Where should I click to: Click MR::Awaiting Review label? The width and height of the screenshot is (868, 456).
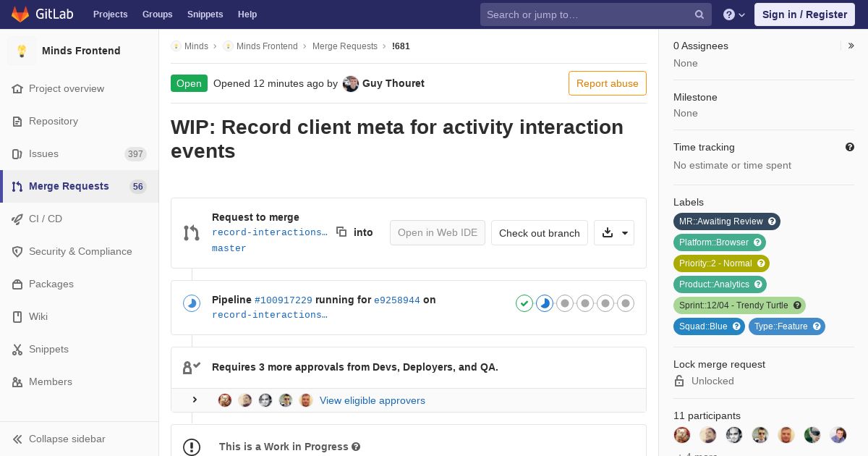(727, 221)
